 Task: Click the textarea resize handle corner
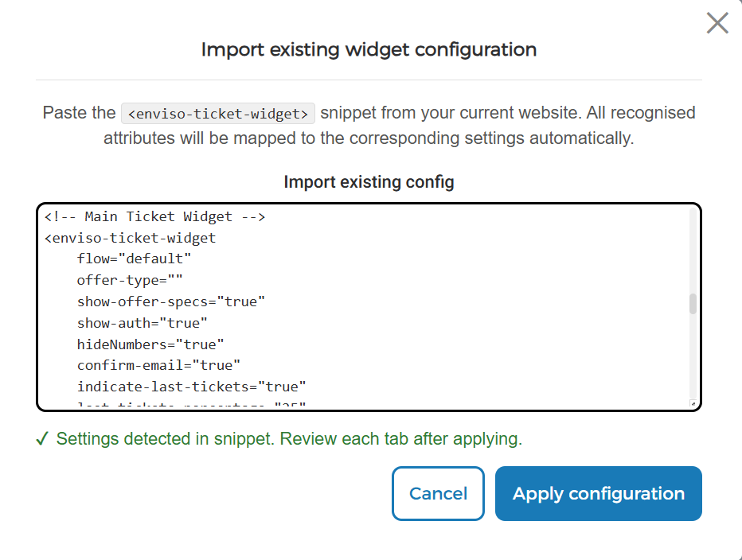[x=693, y=403]
